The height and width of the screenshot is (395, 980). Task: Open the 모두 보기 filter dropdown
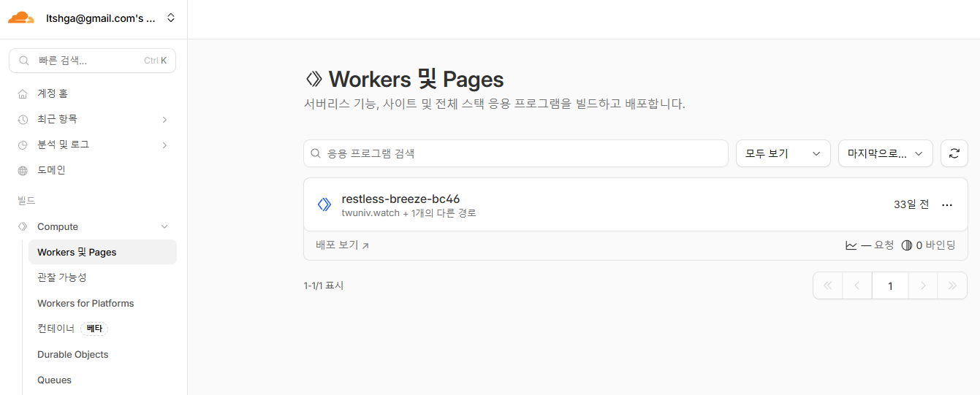pos(783,153)
